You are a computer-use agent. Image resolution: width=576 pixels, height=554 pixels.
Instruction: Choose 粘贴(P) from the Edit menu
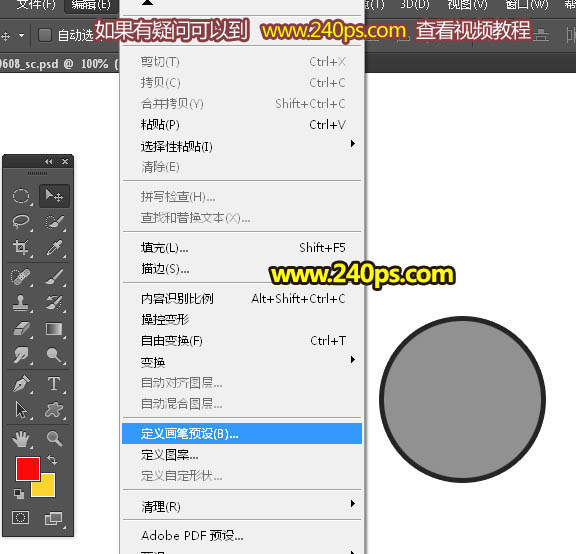tap(242, 125)
